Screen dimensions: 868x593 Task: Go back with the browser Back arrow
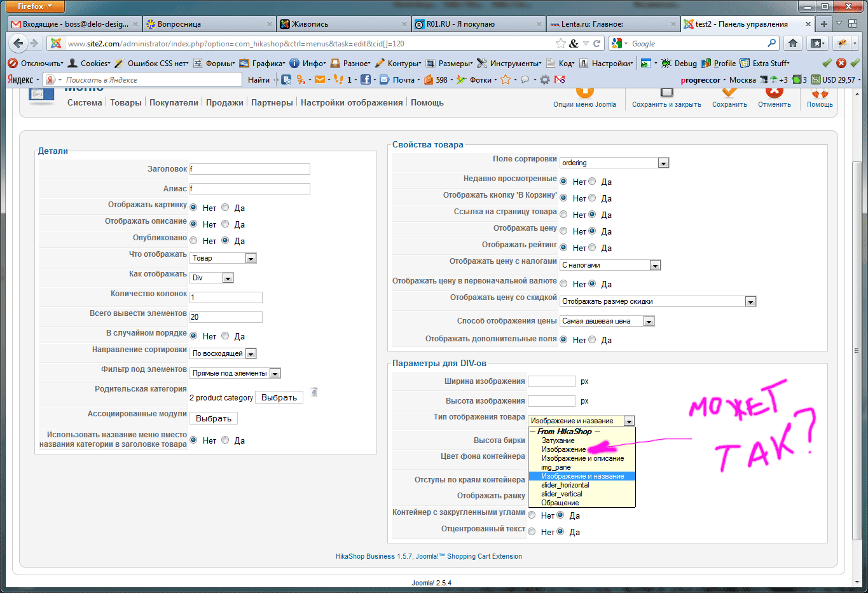pos(18,43)
